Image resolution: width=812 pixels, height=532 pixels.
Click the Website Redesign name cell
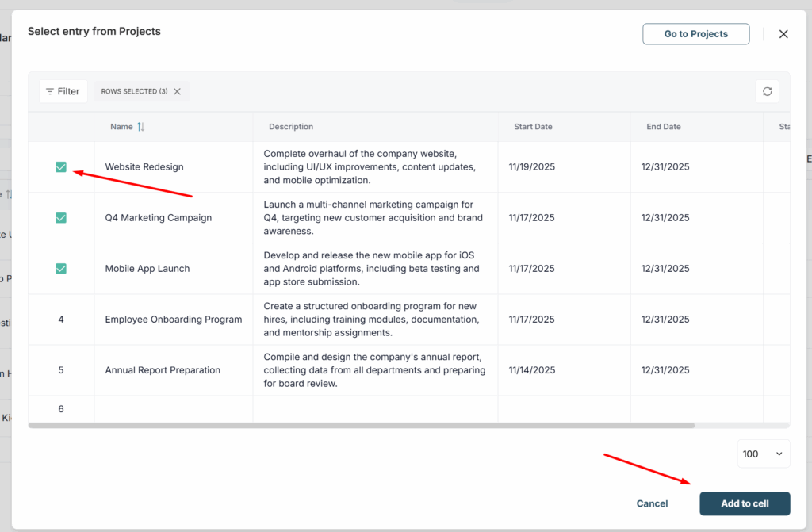coord(144,167)
